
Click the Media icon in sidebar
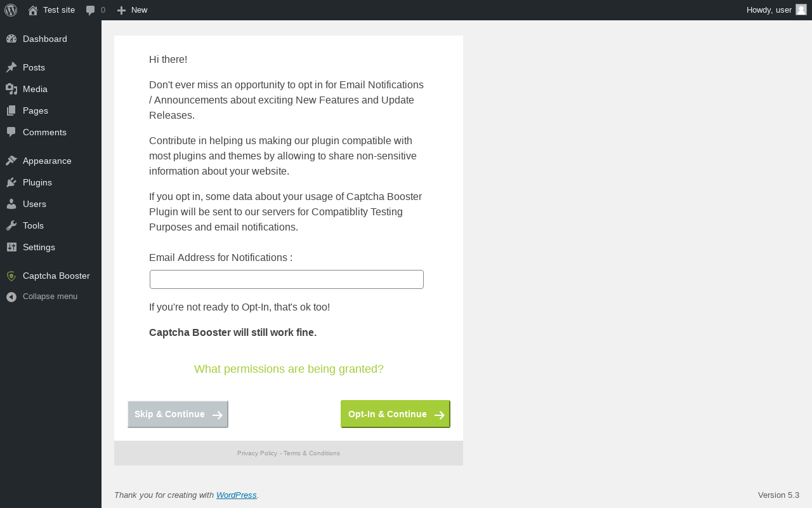pos(11,89)
